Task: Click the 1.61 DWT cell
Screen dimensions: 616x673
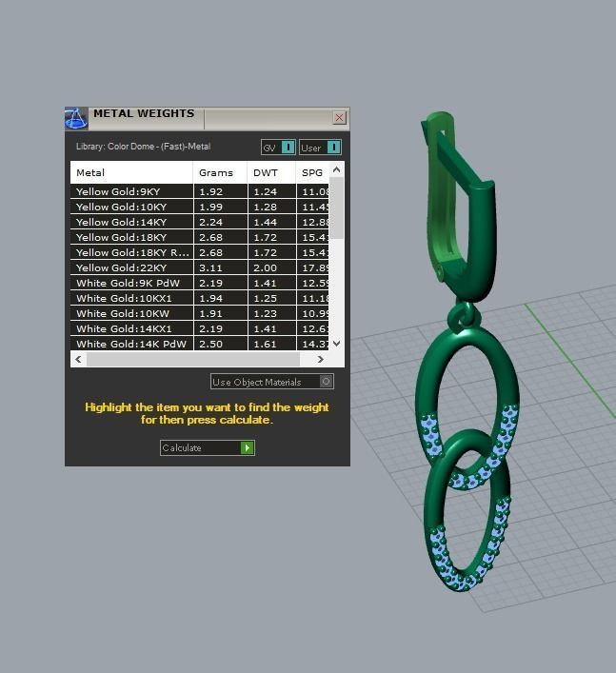Action: [271, 344]
